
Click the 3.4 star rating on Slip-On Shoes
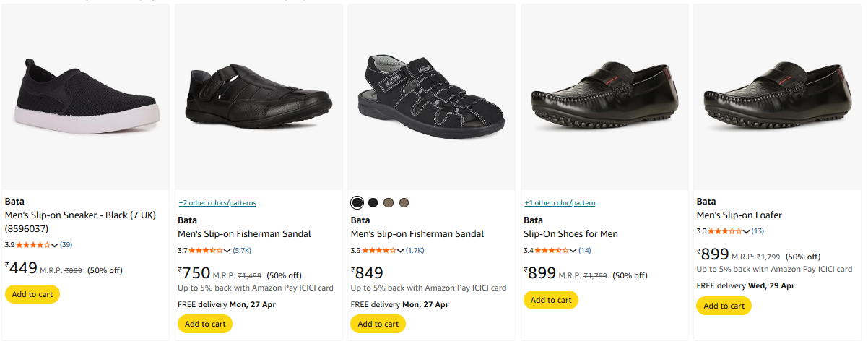(552, 251)
